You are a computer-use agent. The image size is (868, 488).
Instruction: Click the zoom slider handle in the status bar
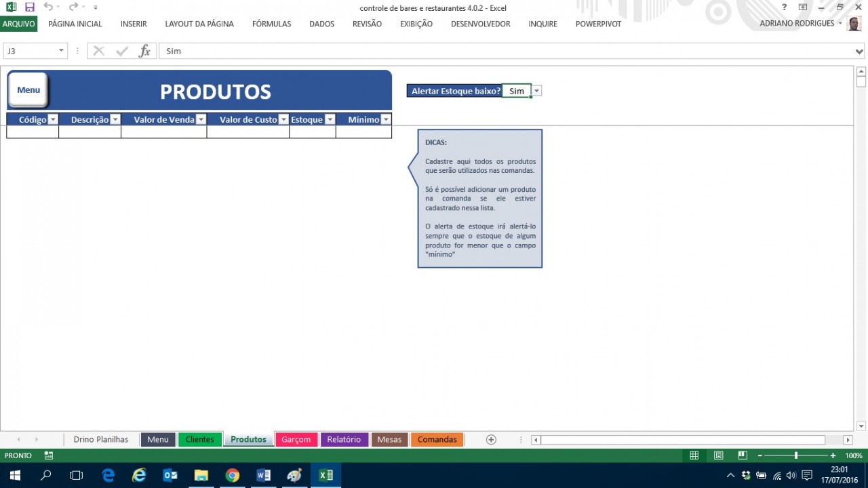tap(796, 455)
